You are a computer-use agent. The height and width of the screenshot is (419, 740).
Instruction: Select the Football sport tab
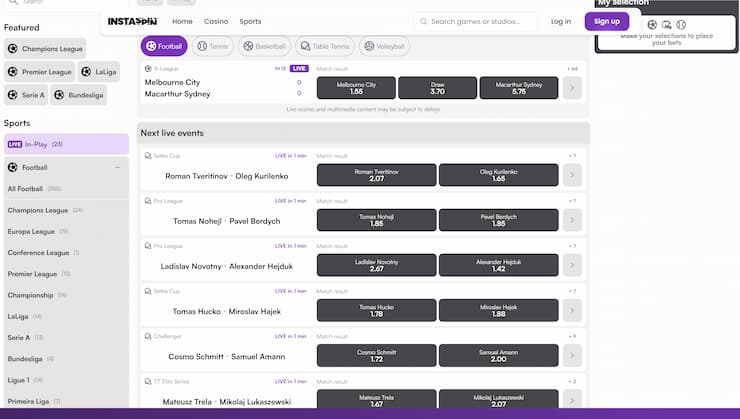tap(164, 46)
